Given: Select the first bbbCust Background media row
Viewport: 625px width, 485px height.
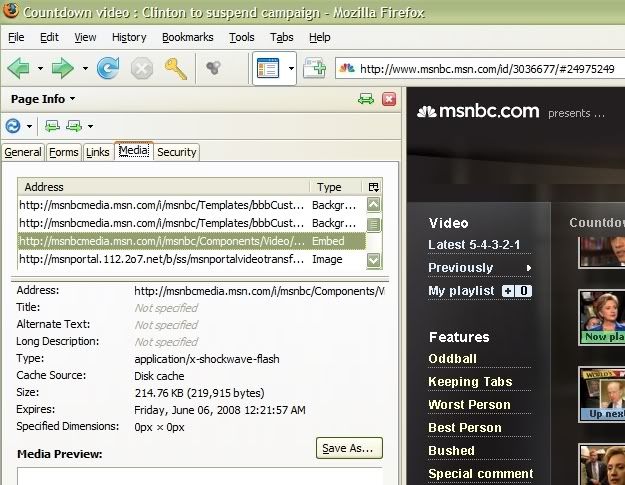Looking at the screenshot, I should point(191,205).
